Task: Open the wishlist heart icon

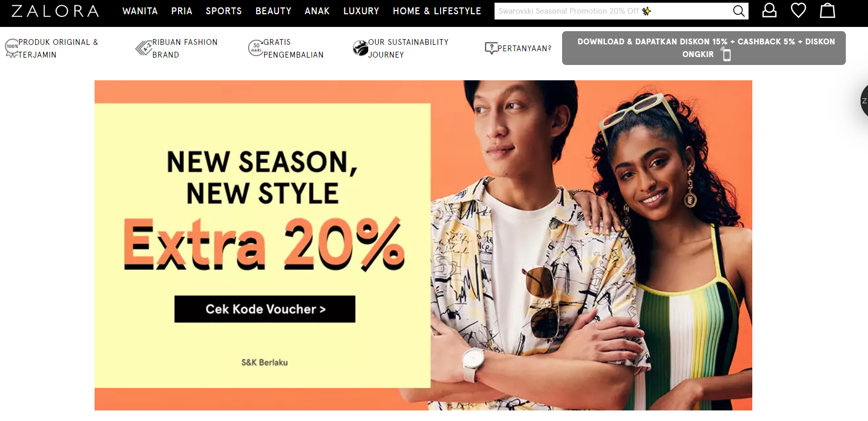Action: [798, 11]
